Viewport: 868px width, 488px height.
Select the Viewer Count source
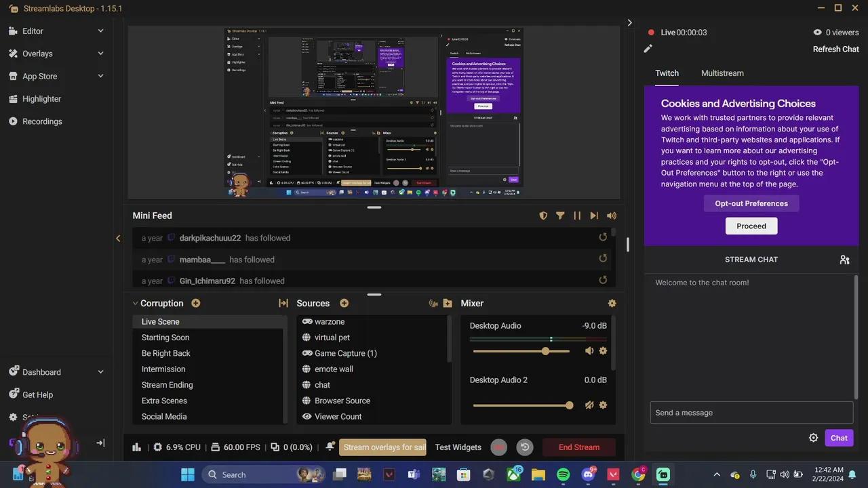[x=372, y=417]
